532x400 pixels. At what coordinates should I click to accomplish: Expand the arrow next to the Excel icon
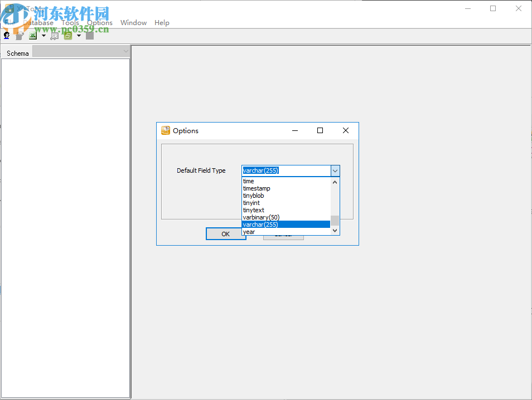point(43,35)
